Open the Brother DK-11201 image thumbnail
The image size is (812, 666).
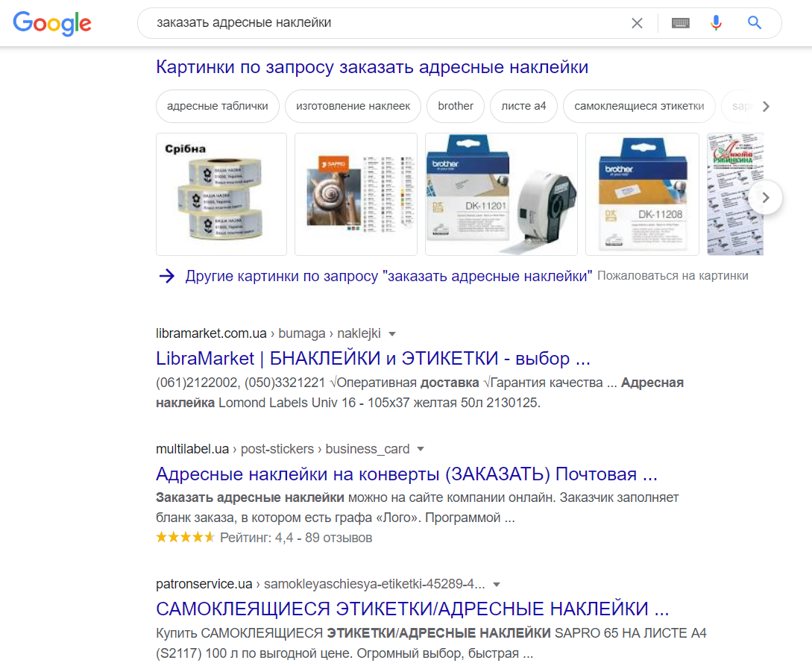tap(501, 194)
